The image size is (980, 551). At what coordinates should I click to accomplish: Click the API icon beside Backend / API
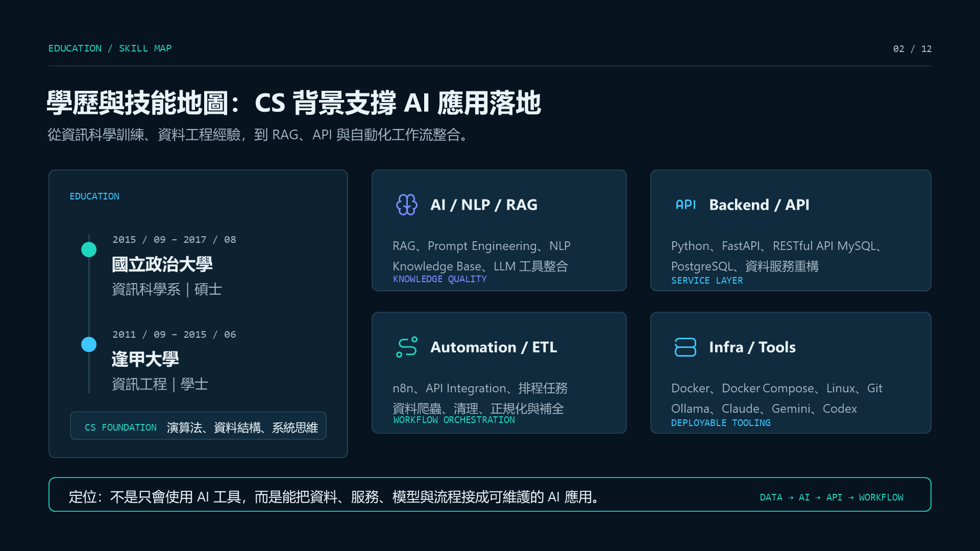(x=685, y=205)
